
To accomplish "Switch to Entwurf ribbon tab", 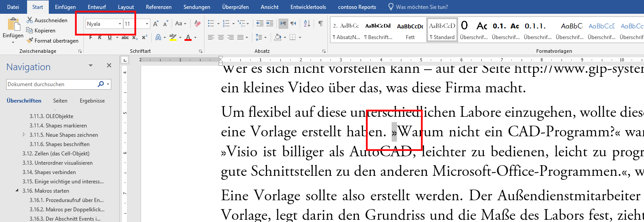I will pos(97,7).
